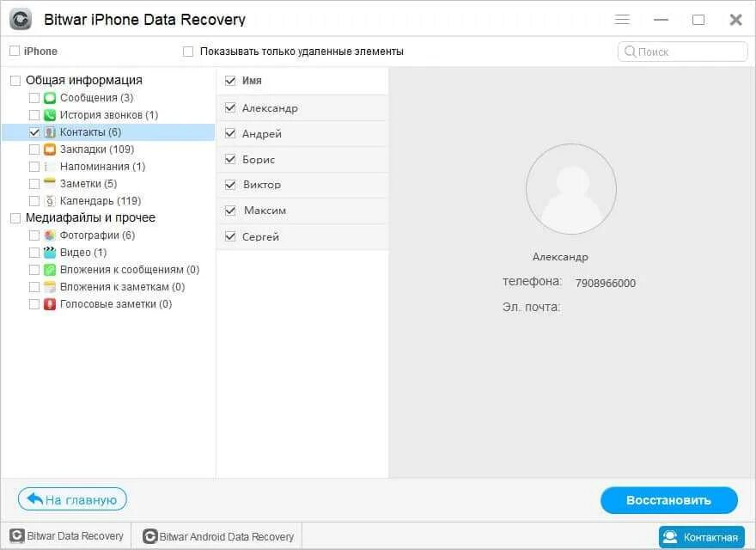Tick the Закладки (109) checkbox
Screen dimensions: 756x550
coord(34,150)
